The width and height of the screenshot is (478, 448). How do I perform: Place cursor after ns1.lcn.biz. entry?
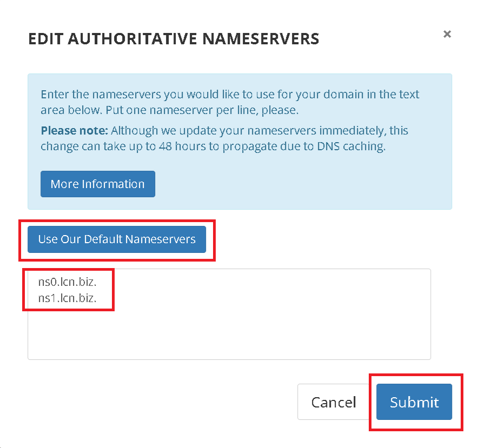(97, 298)
